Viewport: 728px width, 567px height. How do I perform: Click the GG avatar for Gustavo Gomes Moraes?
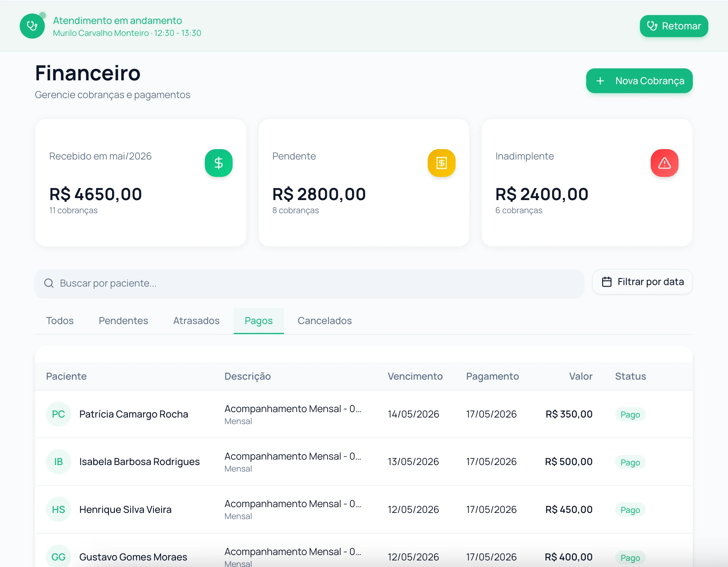(x=58, y=557)
